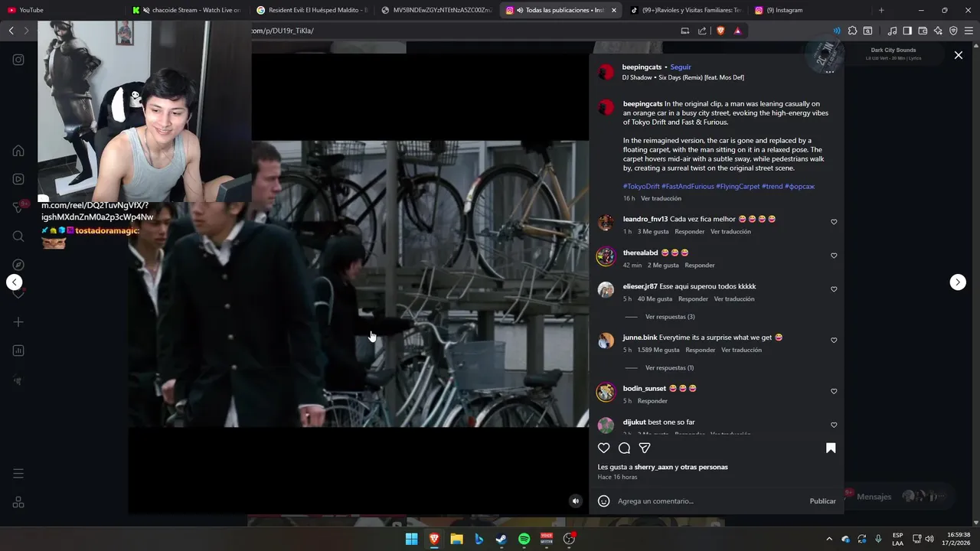The image size is (980, 551).
Task: Click the Agrega un comentario field
Action: click(708, 501)
